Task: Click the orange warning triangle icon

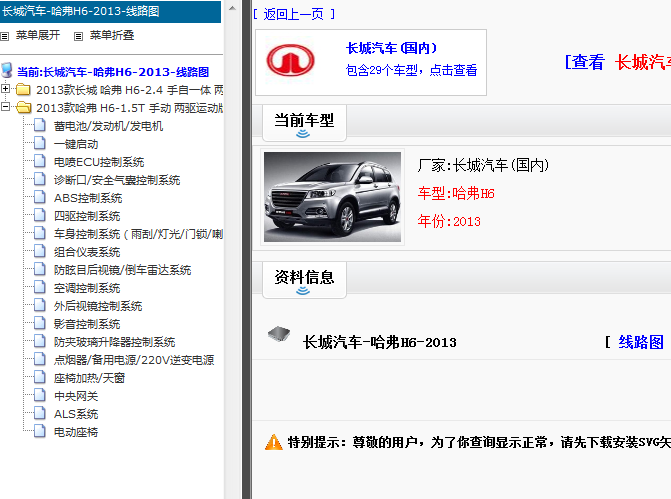Action: pos(273,442)
